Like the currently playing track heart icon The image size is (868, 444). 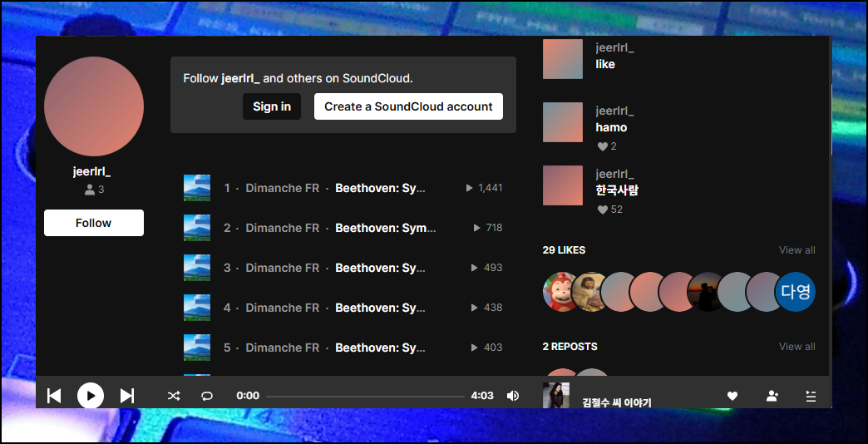[x=732, y=396]
